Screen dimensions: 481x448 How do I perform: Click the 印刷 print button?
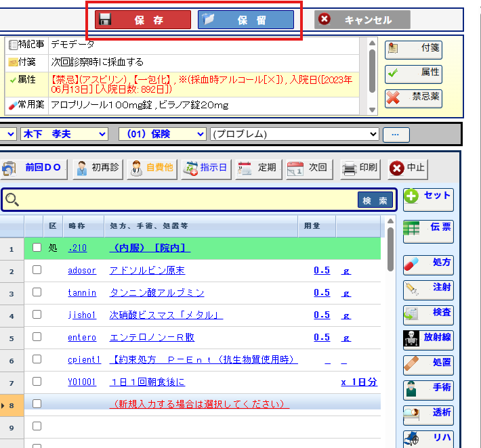click(360, 168)
